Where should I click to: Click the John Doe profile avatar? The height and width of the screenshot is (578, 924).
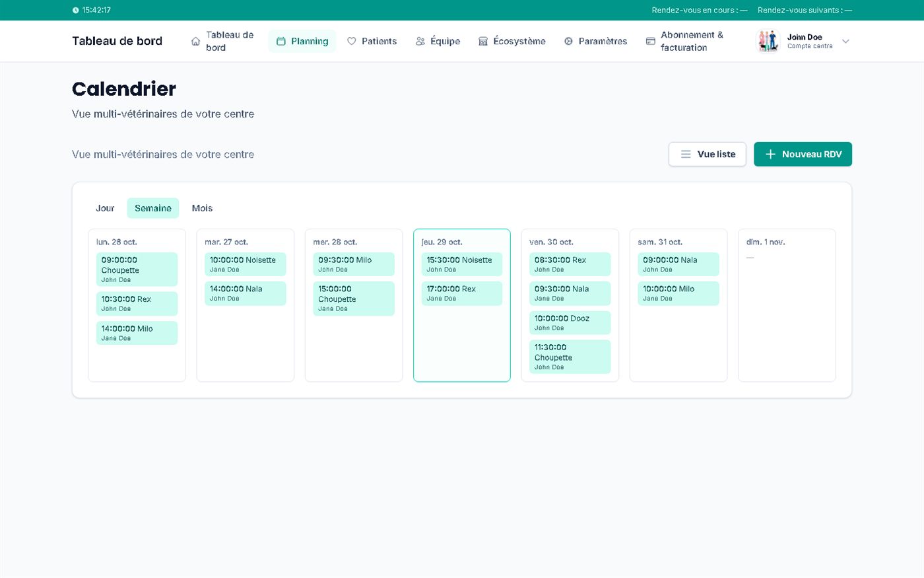point(768,41)
